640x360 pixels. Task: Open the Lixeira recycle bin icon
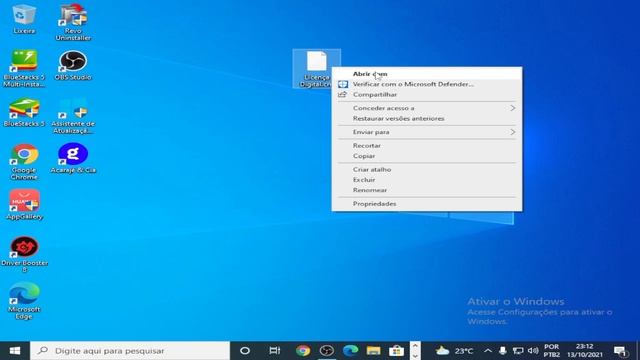[24, 19]
